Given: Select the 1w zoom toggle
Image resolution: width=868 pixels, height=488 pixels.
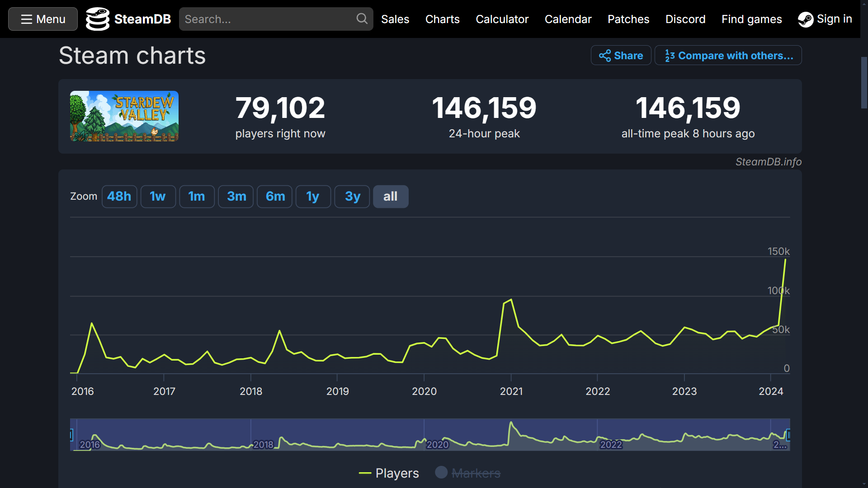Looking at the screenshot, I should [157, 196].
